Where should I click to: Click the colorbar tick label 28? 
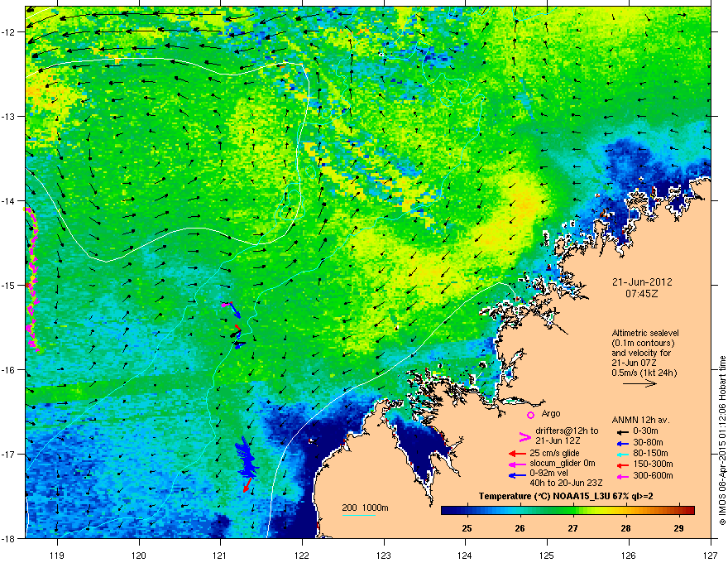(x=626, y=528)
